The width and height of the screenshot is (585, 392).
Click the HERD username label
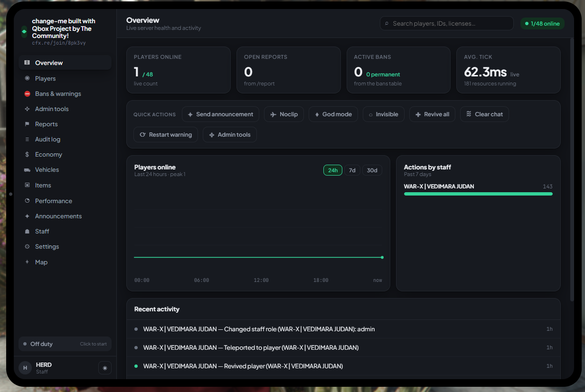click(44, 364)
